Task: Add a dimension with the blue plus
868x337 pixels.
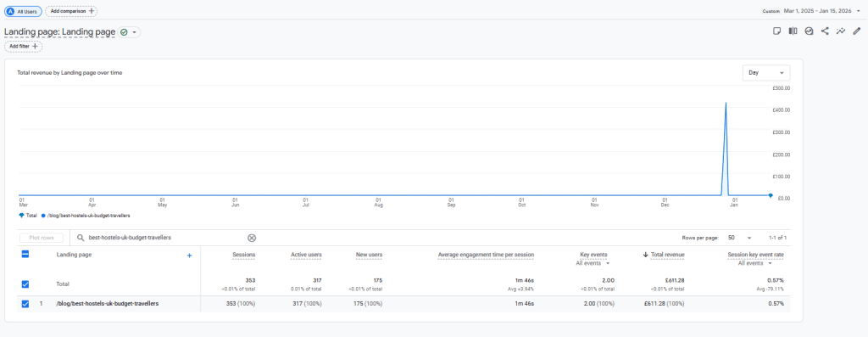Action: [x=189, y=256]
